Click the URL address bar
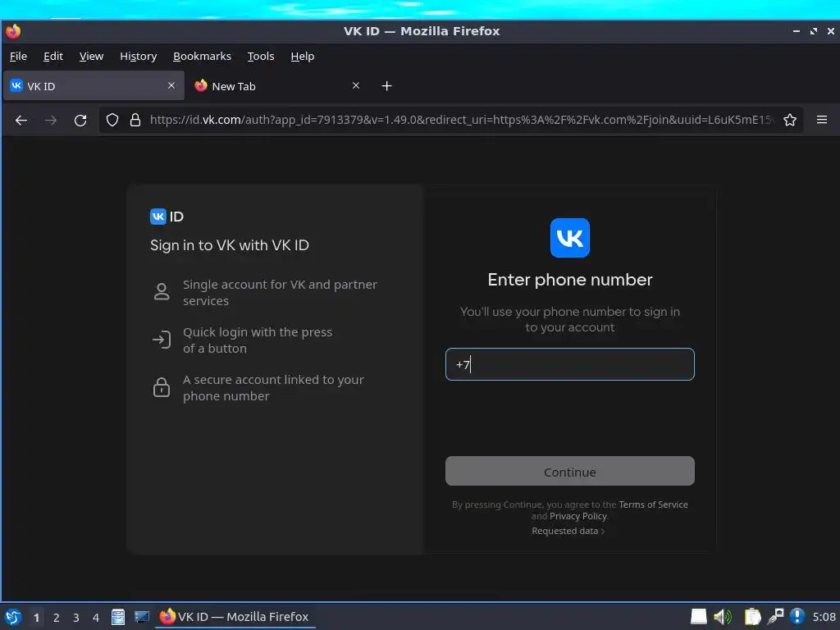 point(461,120)
